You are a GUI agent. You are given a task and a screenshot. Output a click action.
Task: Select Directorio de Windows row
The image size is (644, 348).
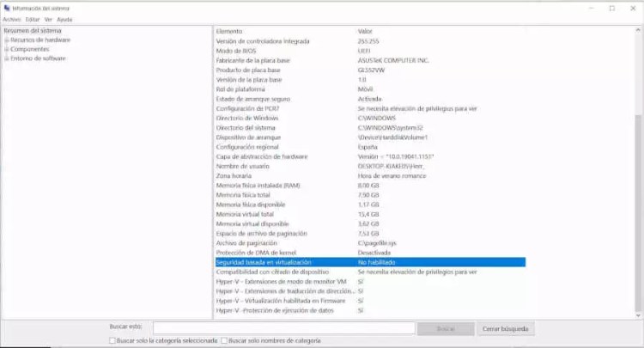pyautogui.click(x=370, y=118)
